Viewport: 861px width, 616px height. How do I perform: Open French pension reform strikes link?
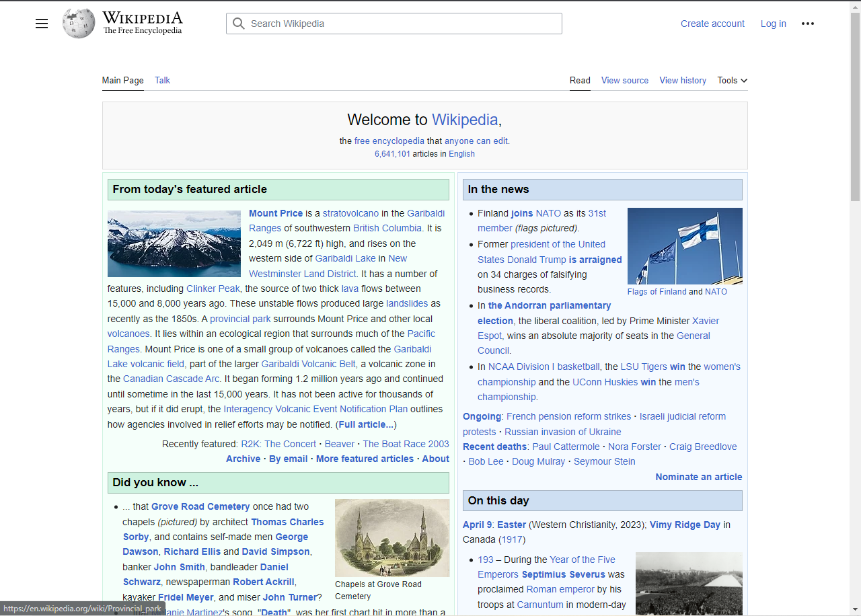pyautogui.click(x=568, y=416)
